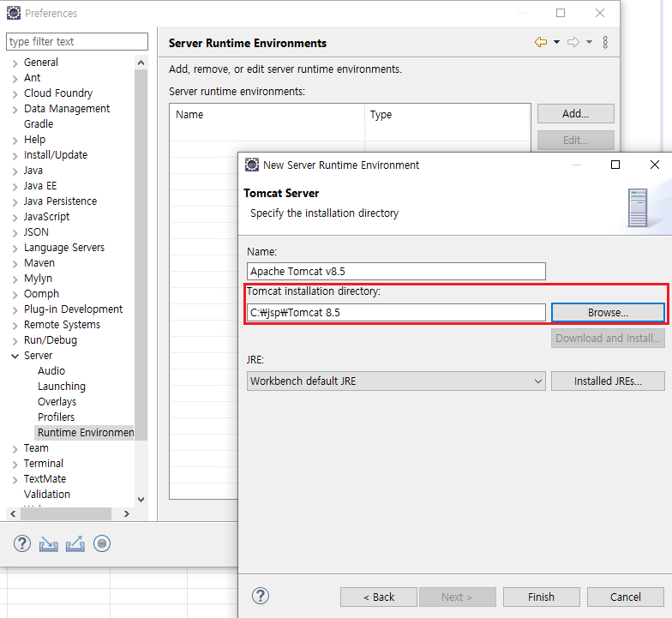Select the Install/Update tree item
Viewport: 672px width, 618px height.
click(56, 154)
